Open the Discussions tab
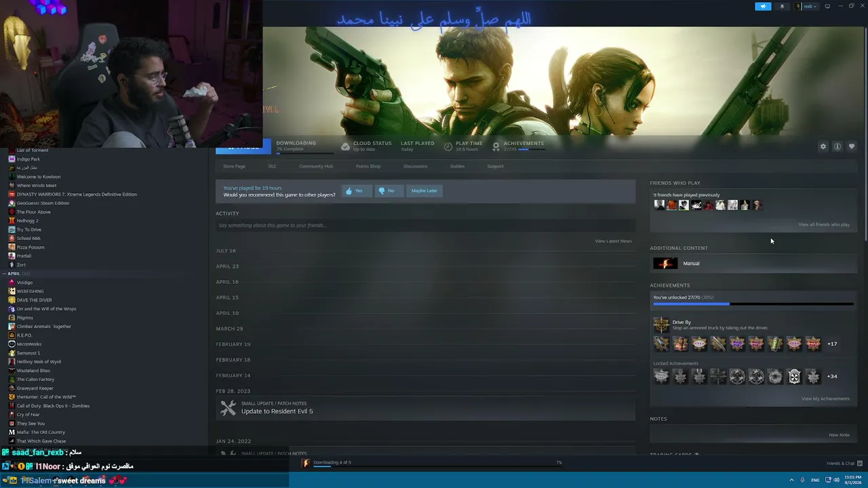The width and height of the screenshot is (868, 488). [415, 166]
